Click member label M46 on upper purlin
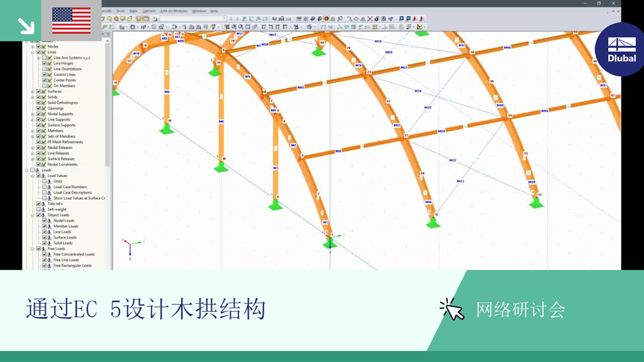 pos(507,48)
